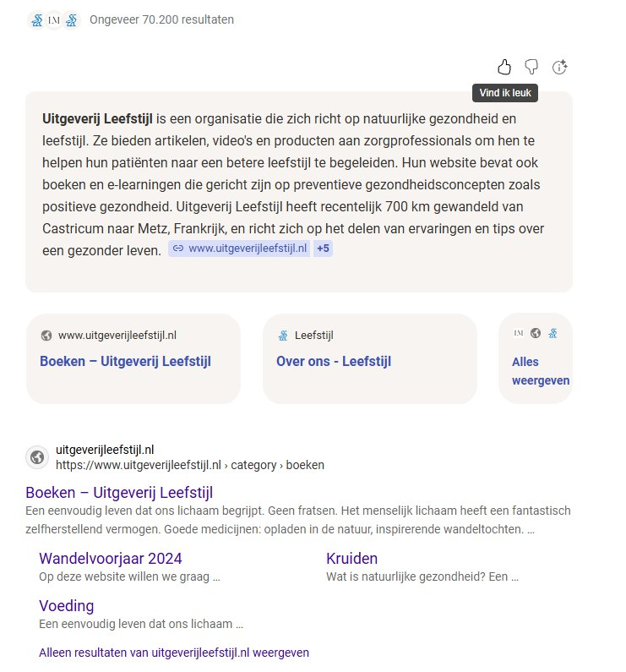Show only results from uitgeverijleefstijl.nl
Viewport: 626px width, 672px height.
174,653
